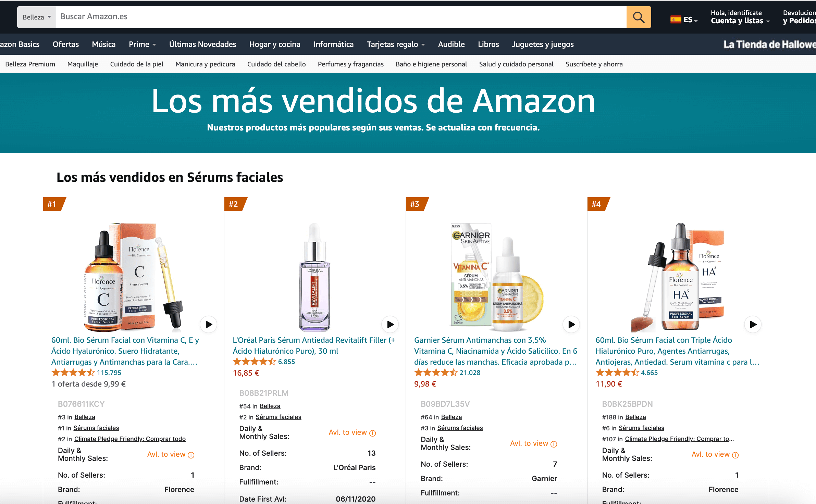Open Maquillaje in beauty subnavigation
Image resolution: width=816 pixels, height=504 pixels.
pos(83,64)
